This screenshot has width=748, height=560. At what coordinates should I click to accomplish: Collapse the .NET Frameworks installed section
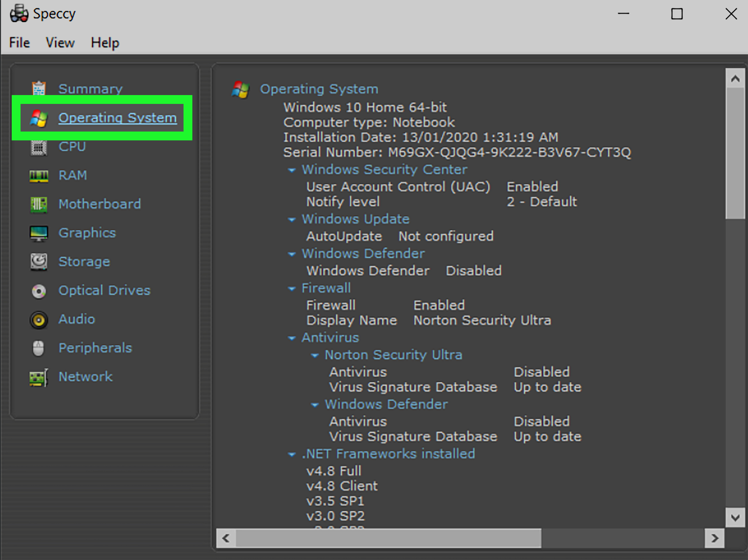coord(292,455)
